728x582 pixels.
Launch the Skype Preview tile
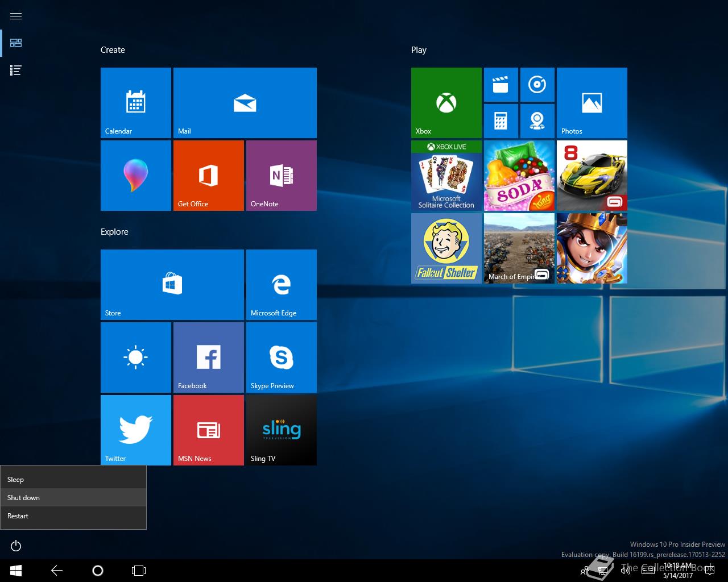(282, 357)
